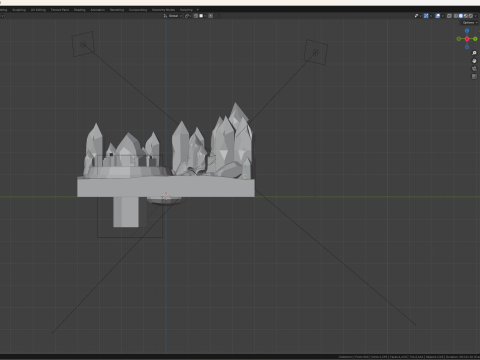The height and width of the screenshot is (360, 480).
Task: Open the UV Editing workspace tab
Action: coord(38,10)
